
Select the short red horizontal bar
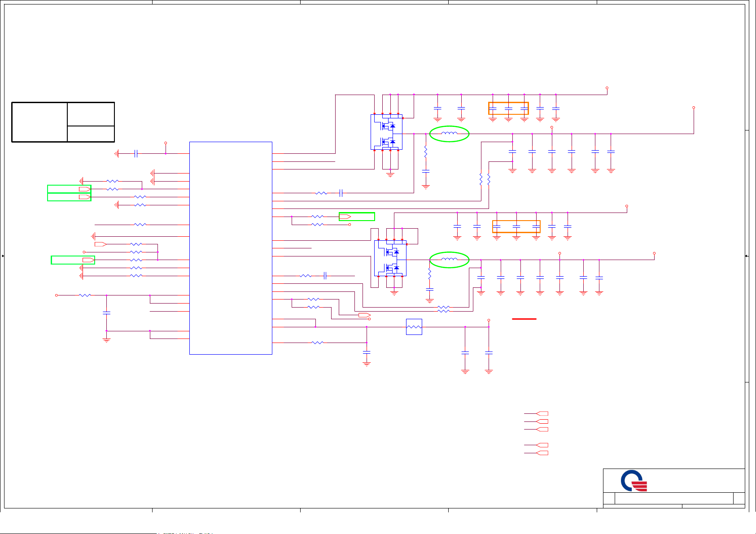[x=524, y=319]
